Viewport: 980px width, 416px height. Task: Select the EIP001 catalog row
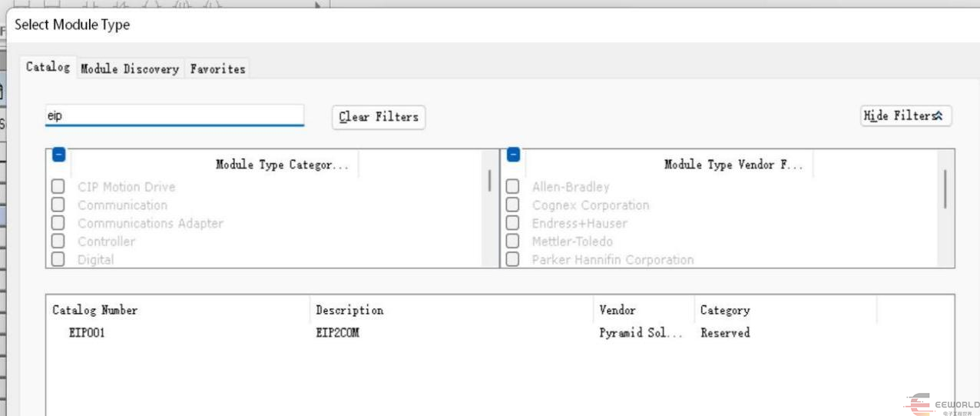click(x=500, y=333)
